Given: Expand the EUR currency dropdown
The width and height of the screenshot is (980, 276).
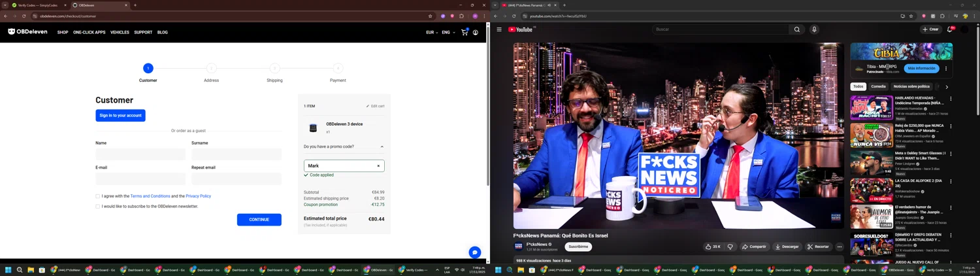Looking at the screenshot, I should 432,32.
